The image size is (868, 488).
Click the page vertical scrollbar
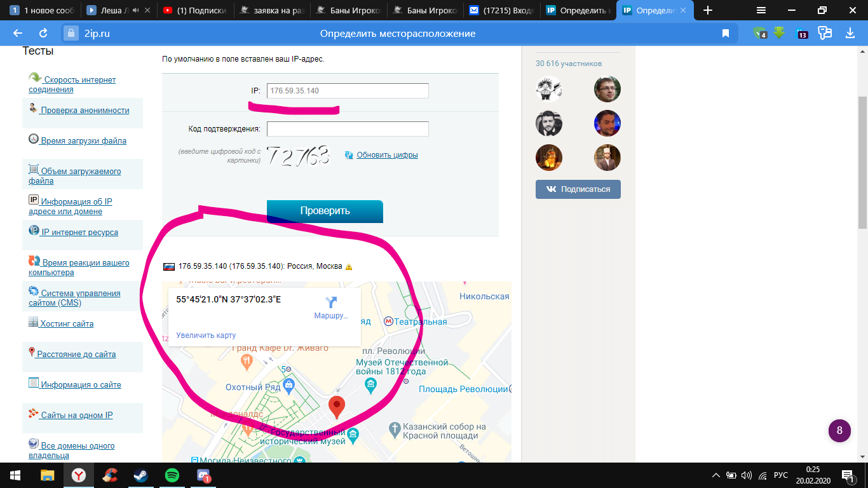point(862,162)
